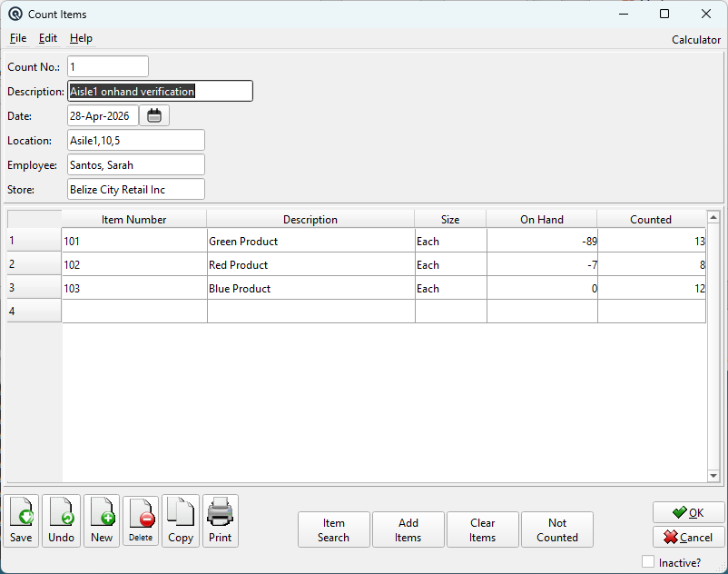Open the Help menu
This screenshot has width=728, height=574.
(81, 38)
